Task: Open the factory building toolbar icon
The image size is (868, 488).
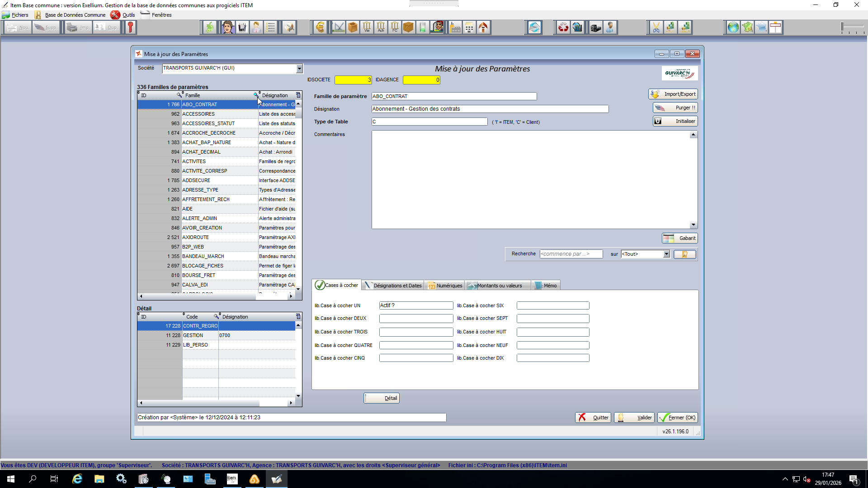Action: pos(455,28)
